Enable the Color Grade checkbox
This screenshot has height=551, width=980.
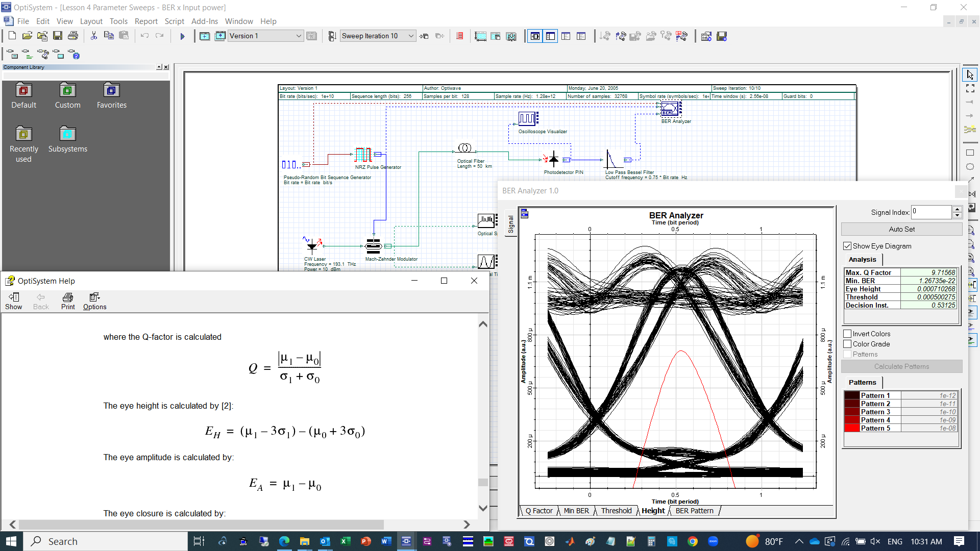tap(847, 344)
